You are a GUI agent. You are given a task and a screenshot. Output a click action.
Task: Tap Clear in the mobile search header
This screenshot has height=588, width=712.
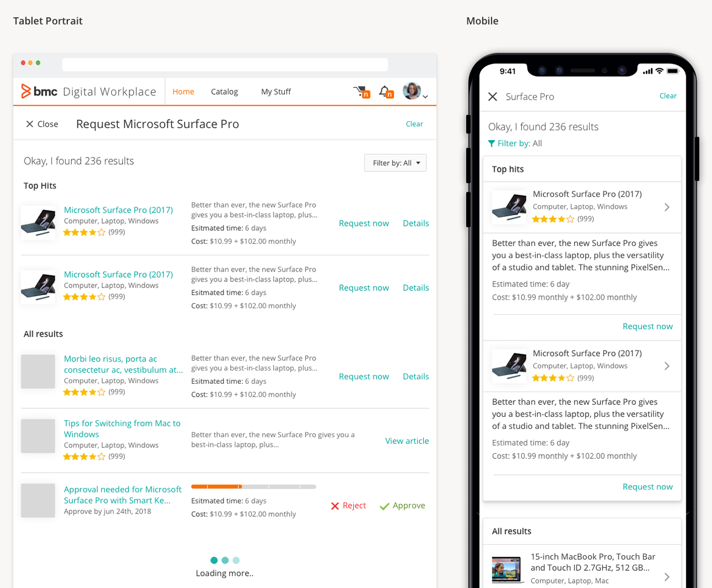pyautogui.click(x=668, y=96)
